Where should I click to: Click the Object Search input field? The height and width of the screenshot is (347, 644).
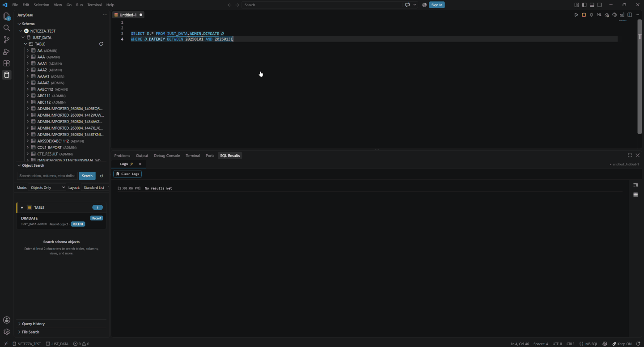47,176
